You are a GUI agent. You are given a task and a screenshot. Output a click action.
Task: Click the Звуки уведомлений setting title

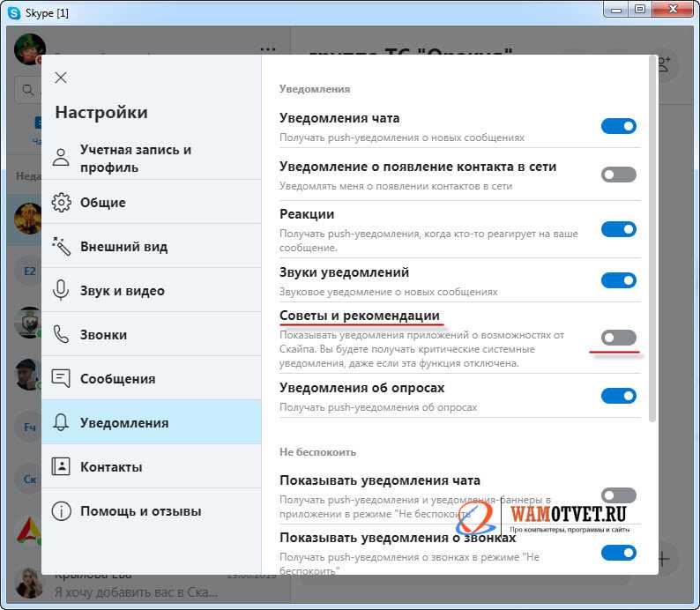tap(344, 272)
